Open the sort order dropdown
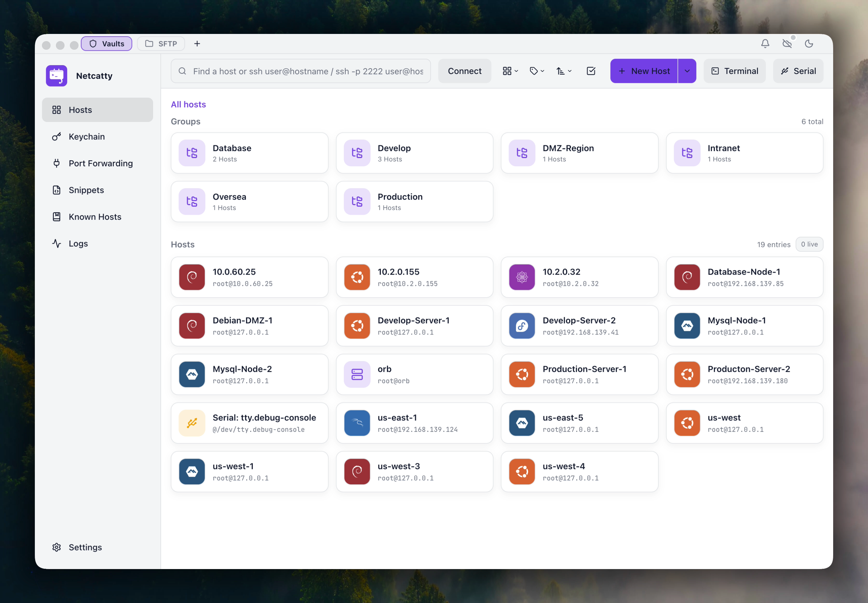 [x=564, y=71]
